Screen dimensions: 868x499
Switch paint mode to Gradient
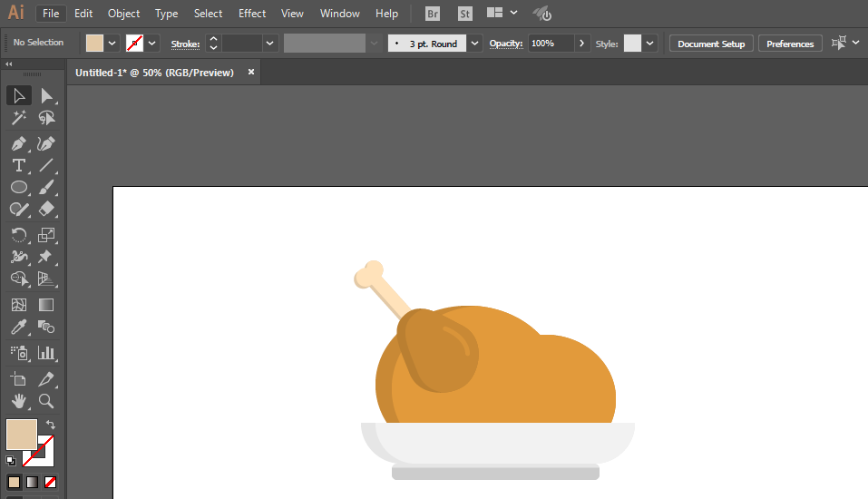click(32, 483)
